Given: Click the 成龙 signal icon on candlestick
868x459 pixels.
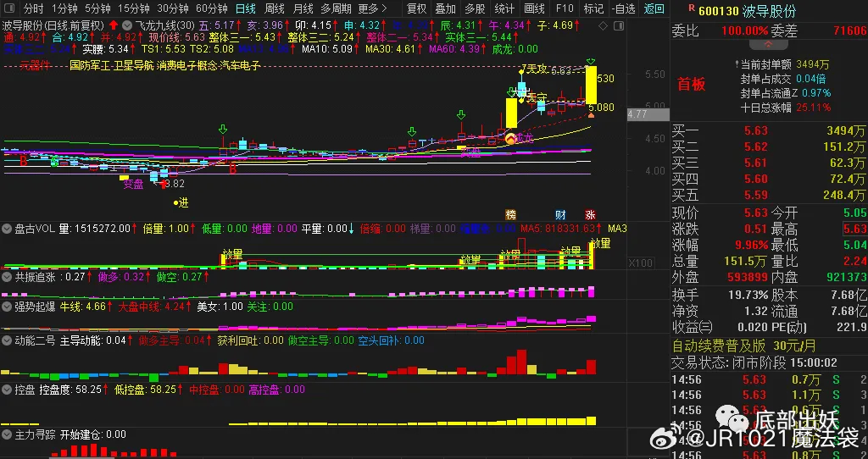Looking at the screenshot, I should [511, 138].
